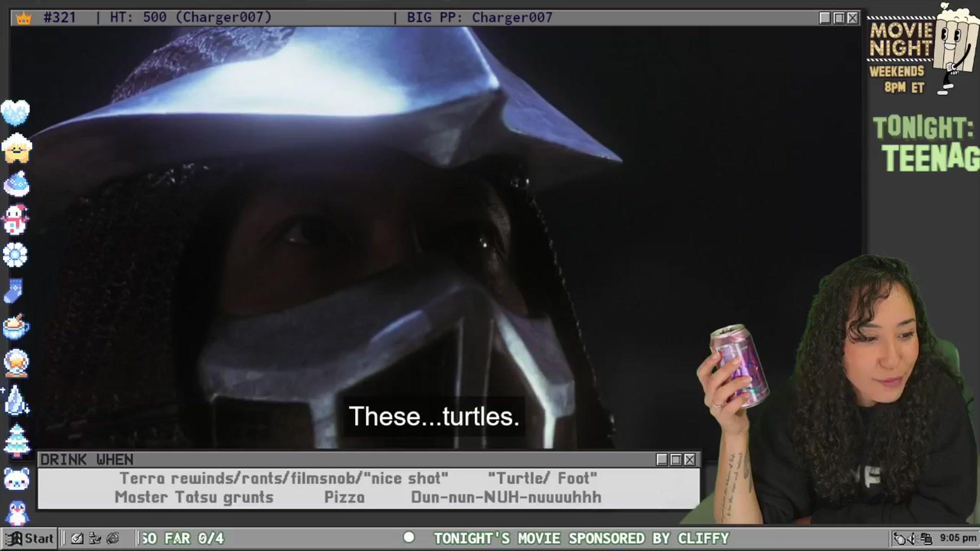Click the Movie Night popcorn logo
980x551 pixels.
pos(923,50)
